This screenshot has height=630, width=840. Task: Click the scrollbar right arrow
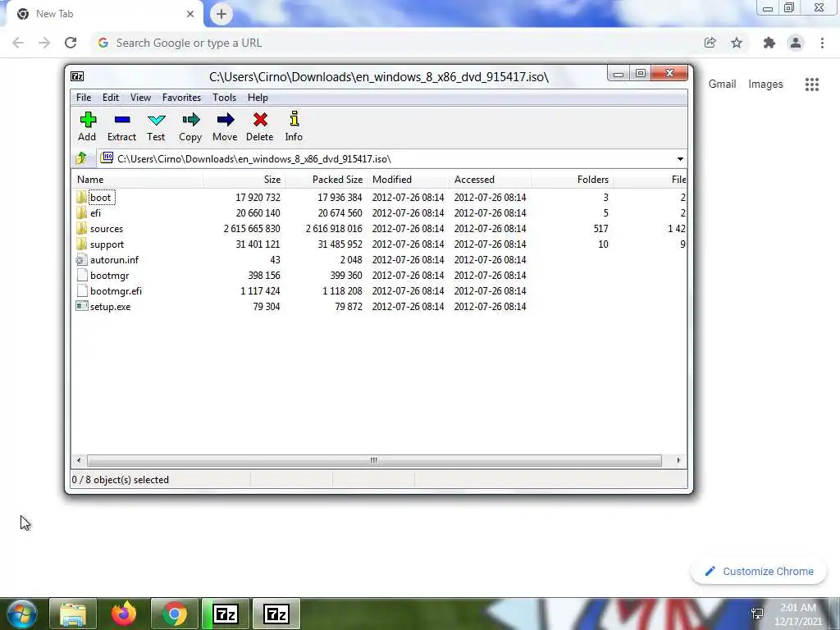(678, 460)
